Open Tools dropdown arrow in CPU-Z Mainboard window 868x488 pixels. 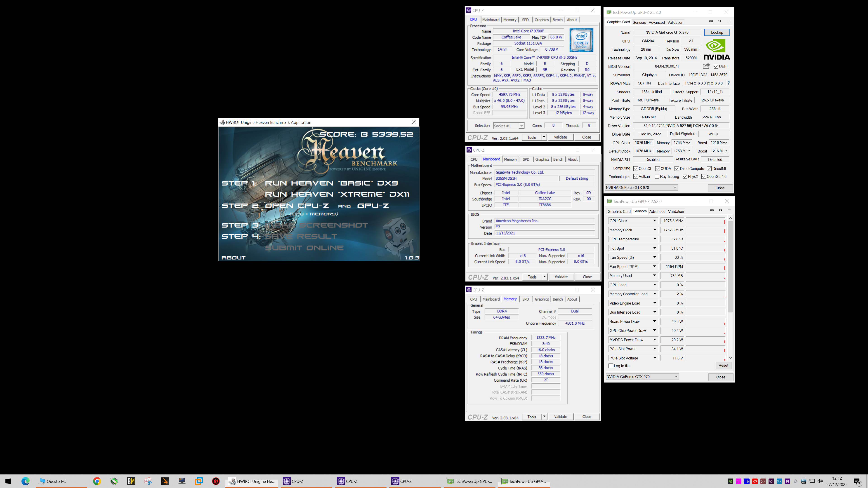(x=544, y=277)
